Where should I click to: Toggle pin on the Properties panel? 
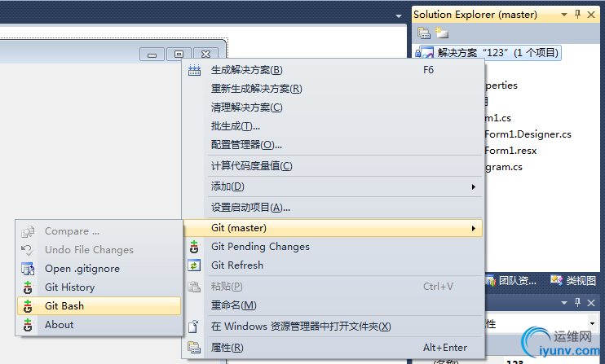tap(578, 303)
